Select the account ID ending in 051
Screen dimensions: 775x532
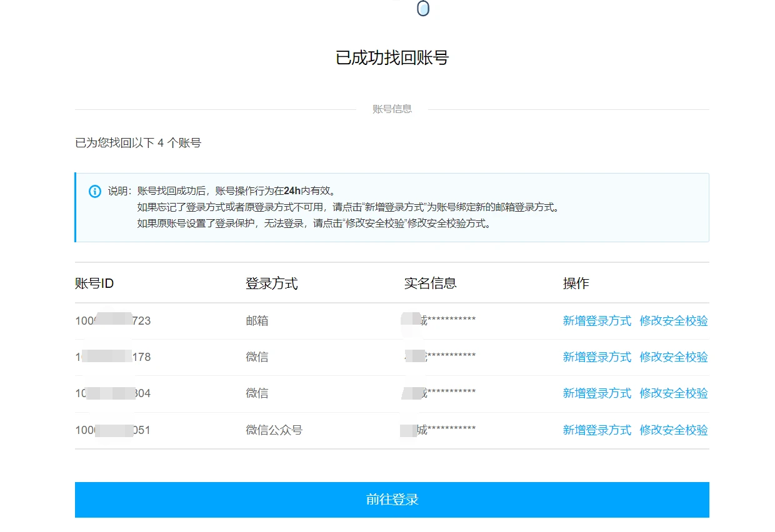point(113,430)
